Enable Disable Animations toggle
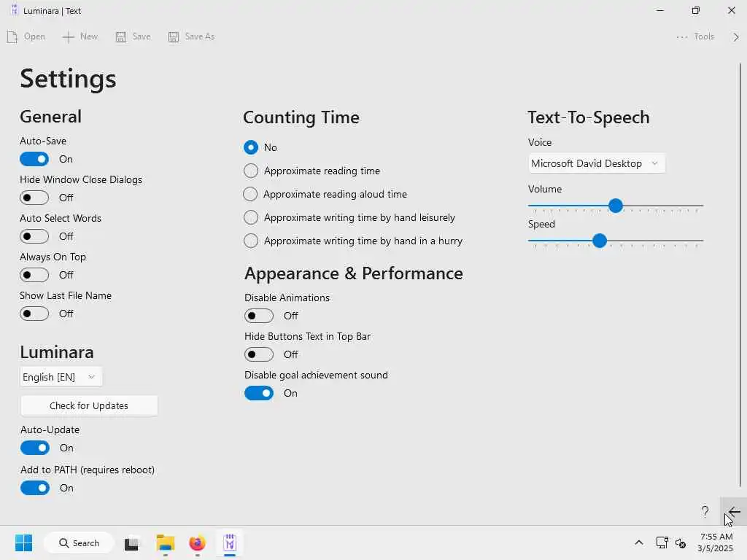 [x=259, y=315]
